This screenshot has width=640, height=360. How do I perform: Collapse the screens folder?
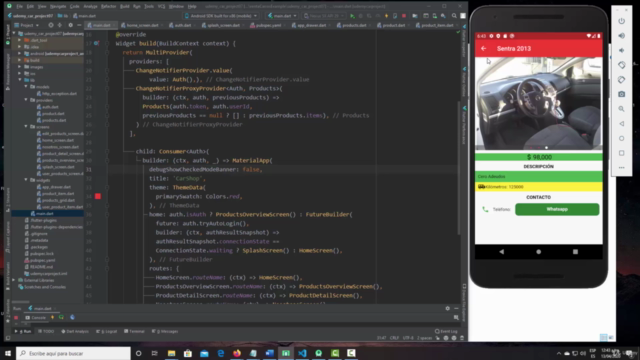27,127
